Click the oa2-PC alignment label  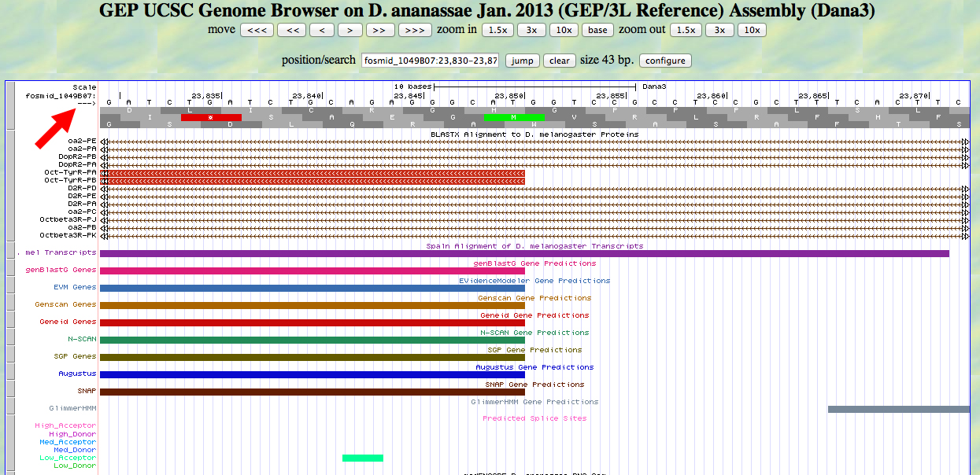click(82, 211)
